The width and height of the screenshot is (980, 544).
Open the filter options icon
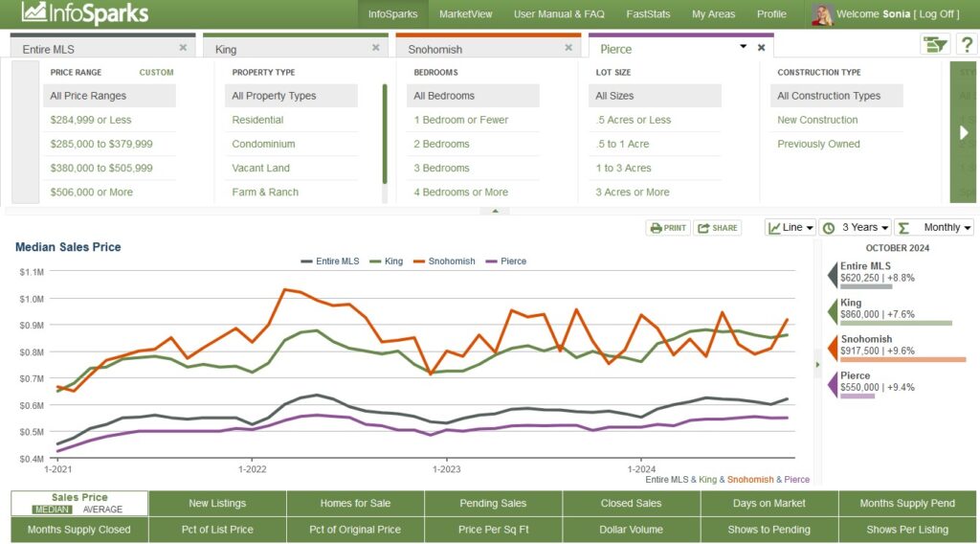click(933, 45)
